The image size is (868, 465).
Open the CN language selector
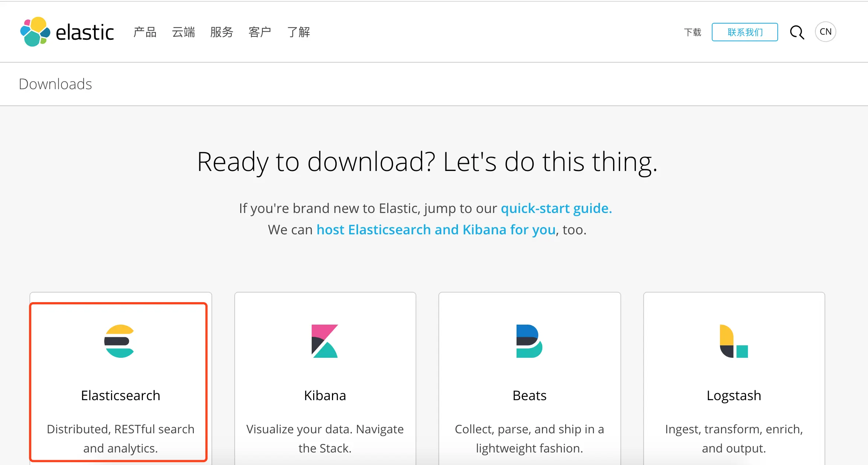825,32
